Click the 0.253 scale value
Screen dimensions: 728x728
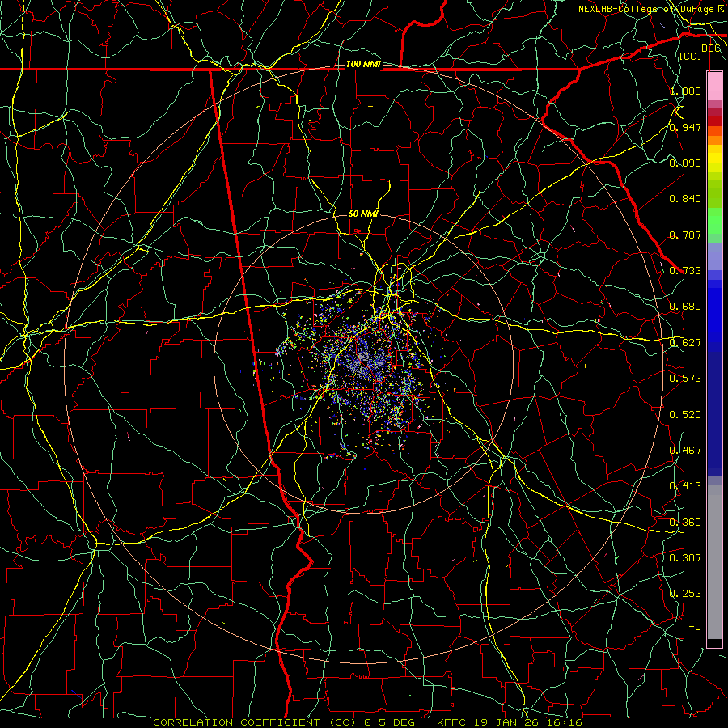pos(685,594)
